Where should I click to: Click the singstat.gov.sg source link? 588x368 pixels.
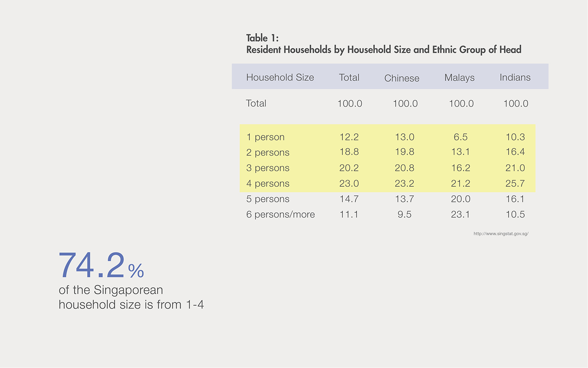[x=501, y=234]
